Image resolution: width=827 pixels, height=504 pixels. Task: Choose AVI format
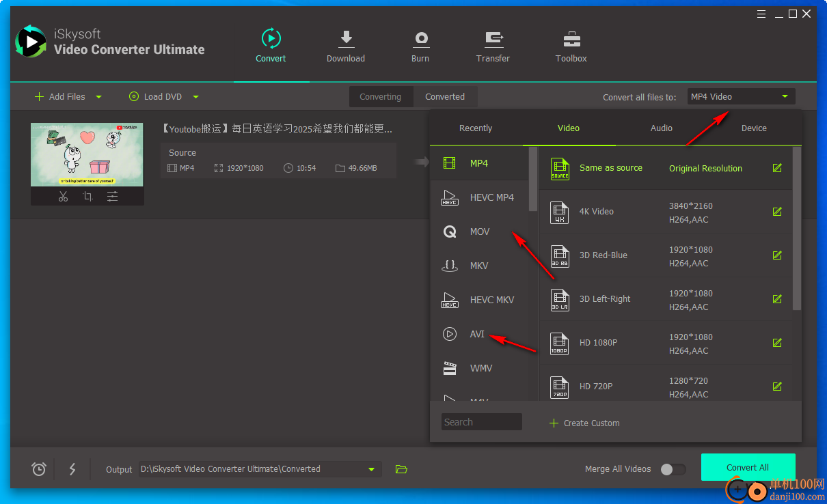(x=480, y=334)
